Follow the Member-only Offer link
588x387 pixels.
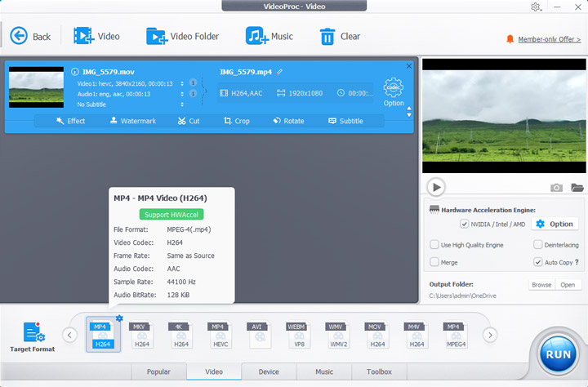pyautogui.click(x=550, y=39)
